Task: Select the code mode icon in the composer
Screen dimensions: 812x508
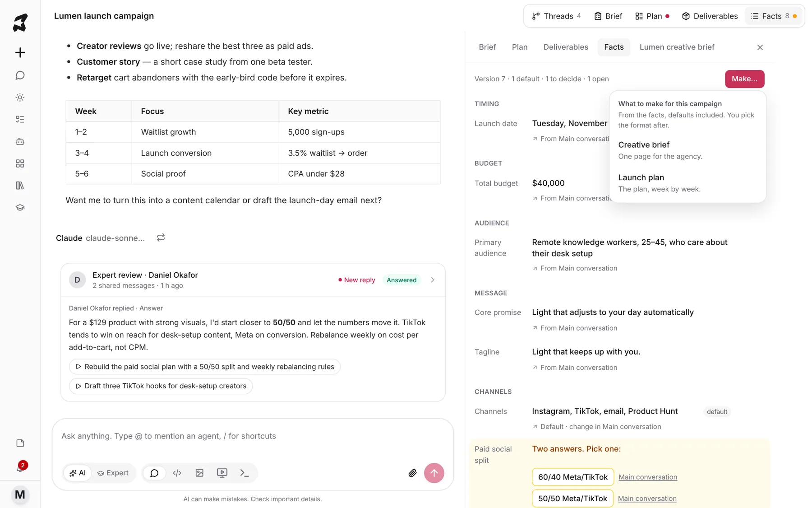Action: (x=177, y=473)
